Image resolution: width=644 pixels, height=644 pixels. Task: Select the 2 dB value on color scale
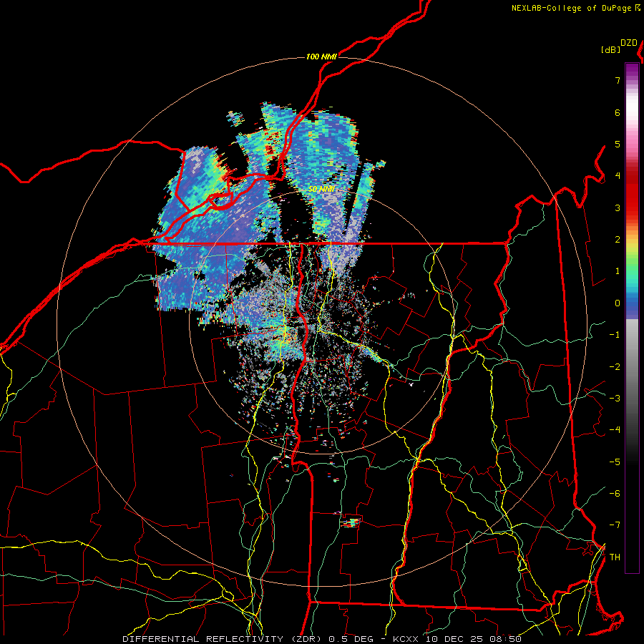[618, 240]
